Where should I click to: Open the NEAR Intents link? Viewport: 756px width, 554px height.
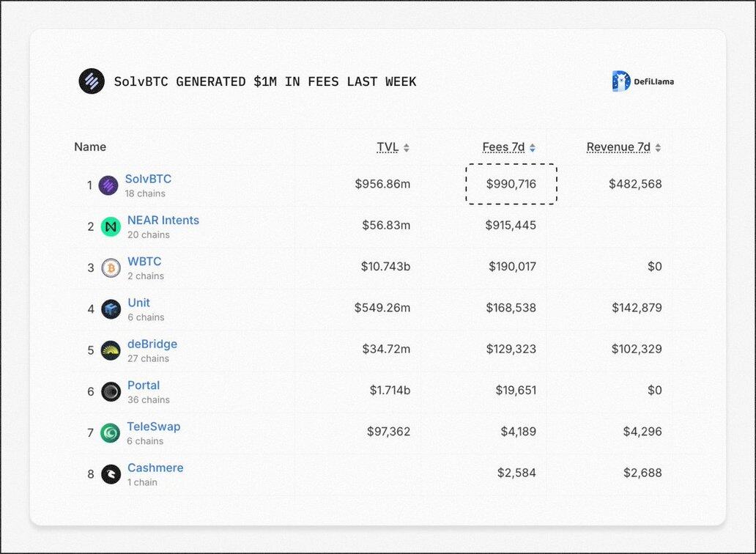tap(163, 220)
